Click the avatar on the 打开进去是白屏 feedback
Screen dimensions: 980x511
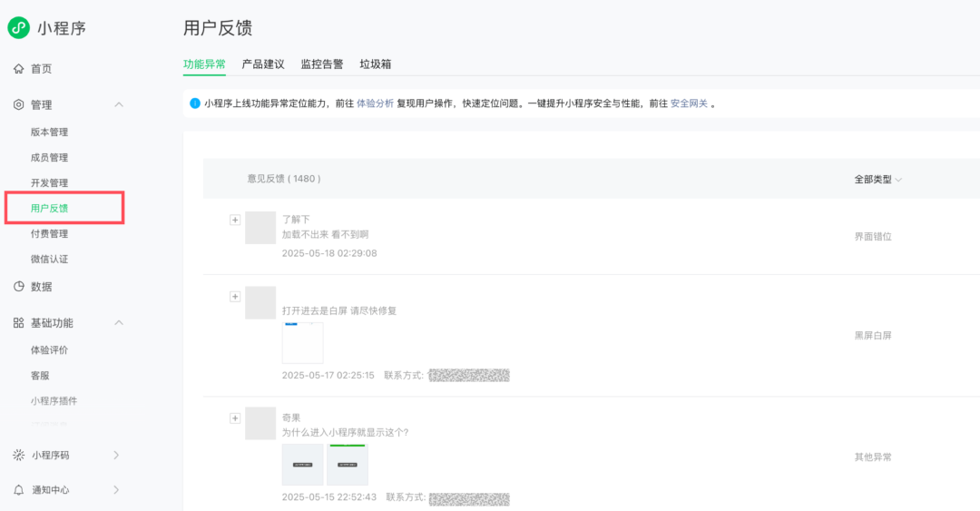click(260, 303)
